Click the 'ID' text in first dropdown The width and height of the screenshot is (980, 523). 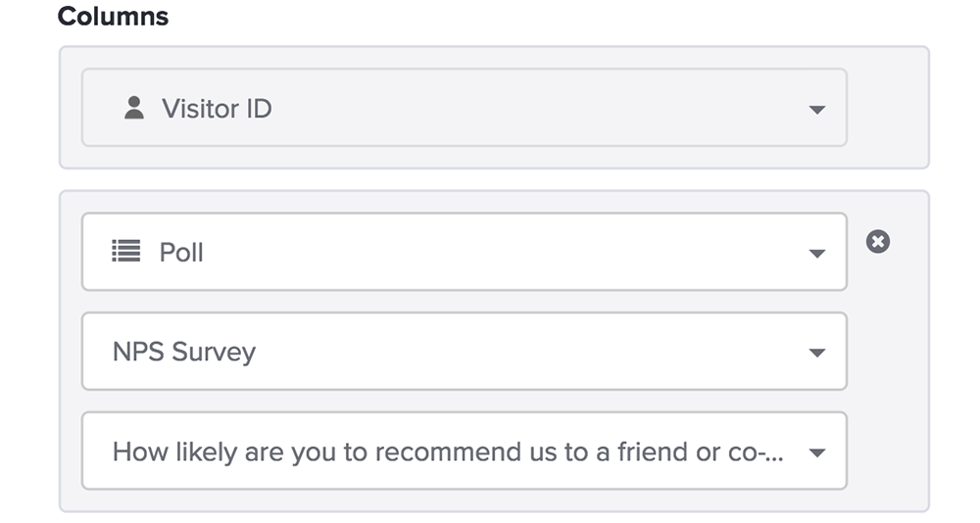(259, 109)
